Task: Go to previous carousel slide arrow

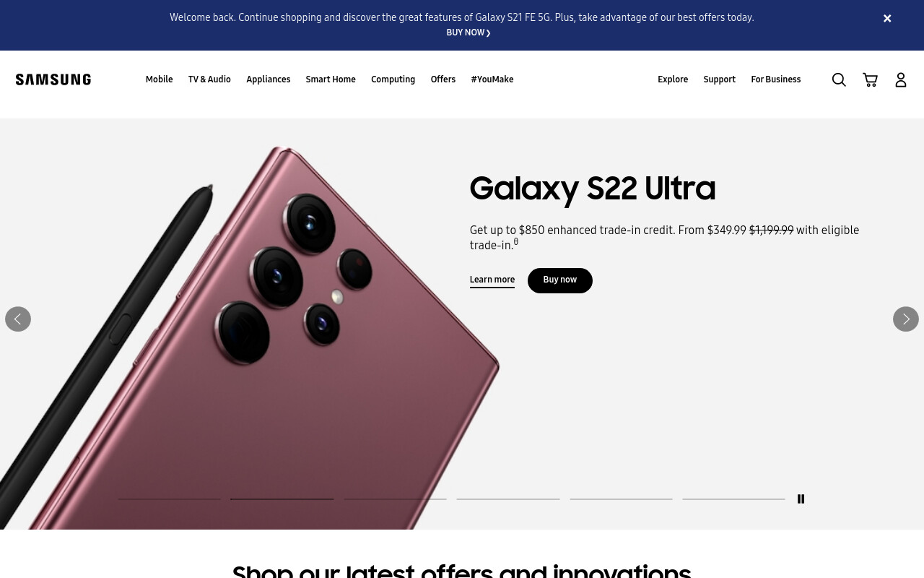Action: pos(18,319)
